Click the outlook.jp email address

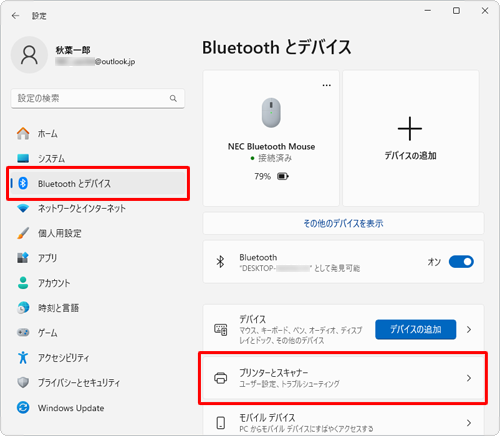tap(95, 62)
